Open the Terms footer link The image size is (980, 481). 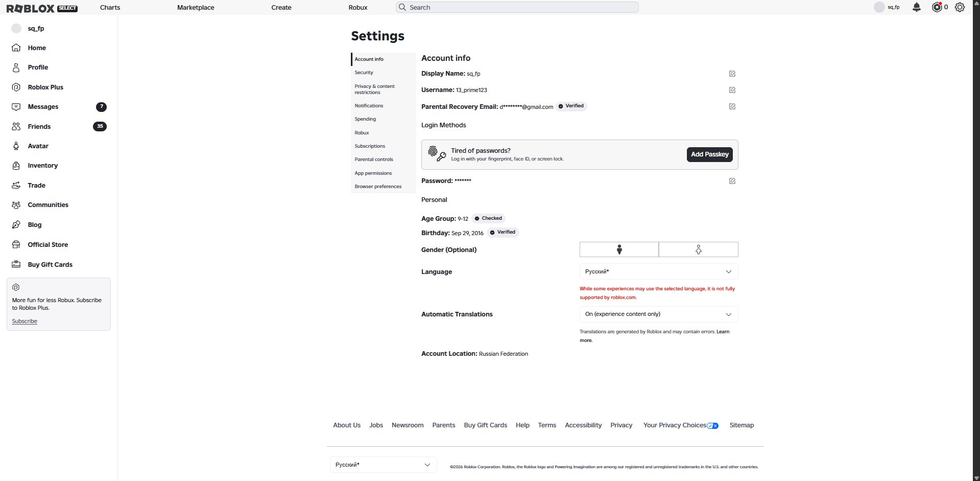(547, 425)
